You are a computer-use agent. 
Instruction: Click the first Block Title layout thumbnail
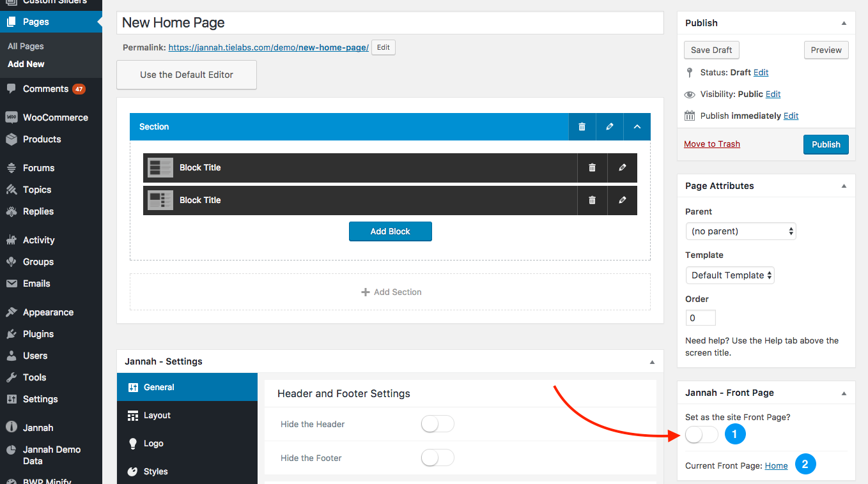pos(160,167)
